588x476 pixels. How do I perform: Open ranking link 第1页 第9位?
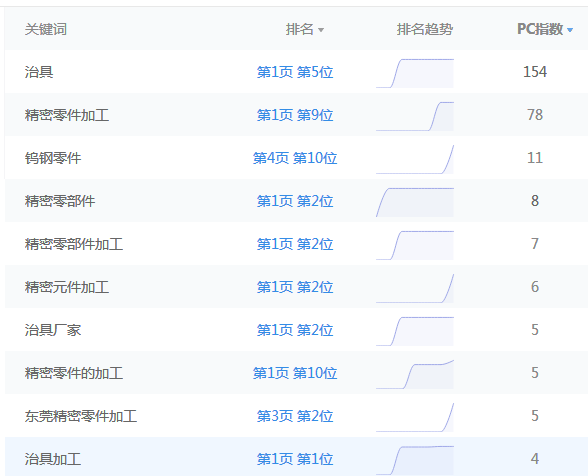coord(295,115)
